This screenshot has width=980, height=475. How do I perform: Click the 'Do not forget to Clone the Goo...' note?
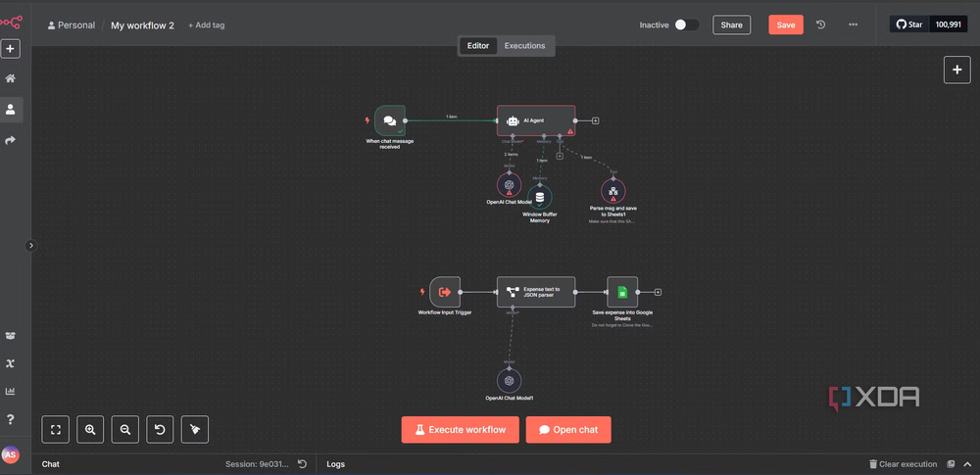pyautogui.click(x=622, y=325)
